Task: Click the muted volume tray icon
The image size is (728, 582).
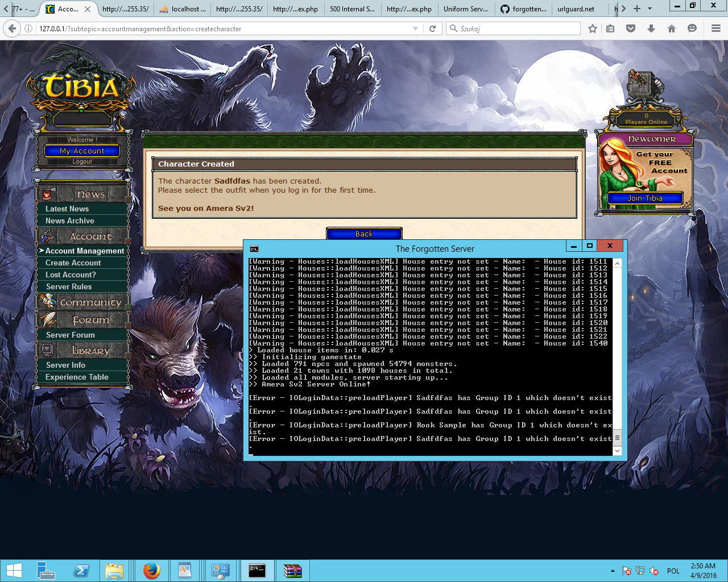Action: click(x=654, y=571)
